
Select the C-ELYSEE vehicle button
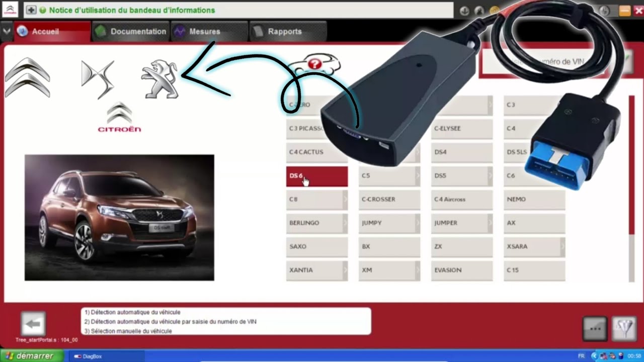[x=462, y=129]
